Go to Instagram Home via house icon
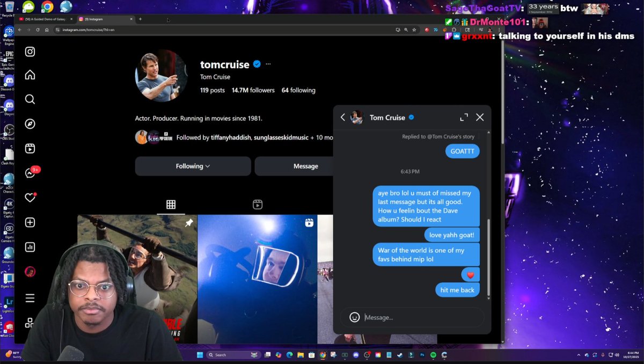 30,75
